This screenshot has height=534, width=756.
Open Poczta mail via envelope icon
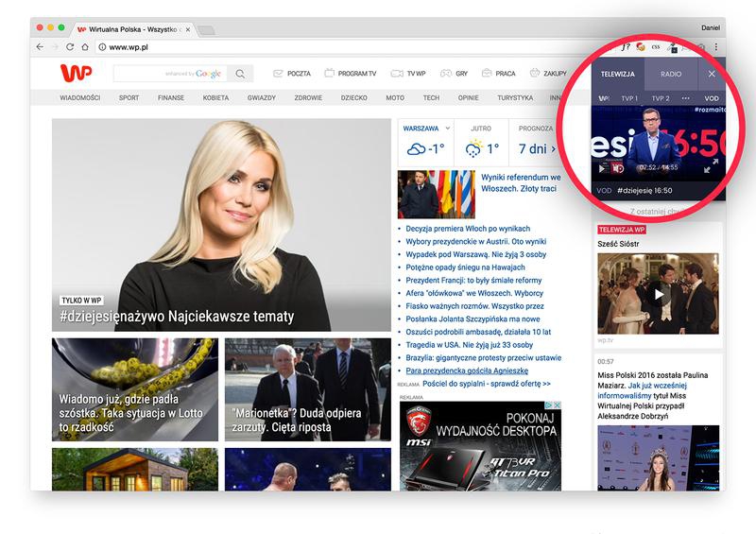click(x=279, y=74)
